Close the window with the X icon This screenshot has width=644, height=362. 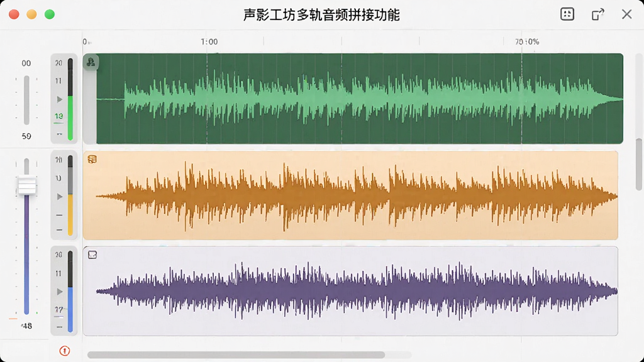(x=627, y=14)
